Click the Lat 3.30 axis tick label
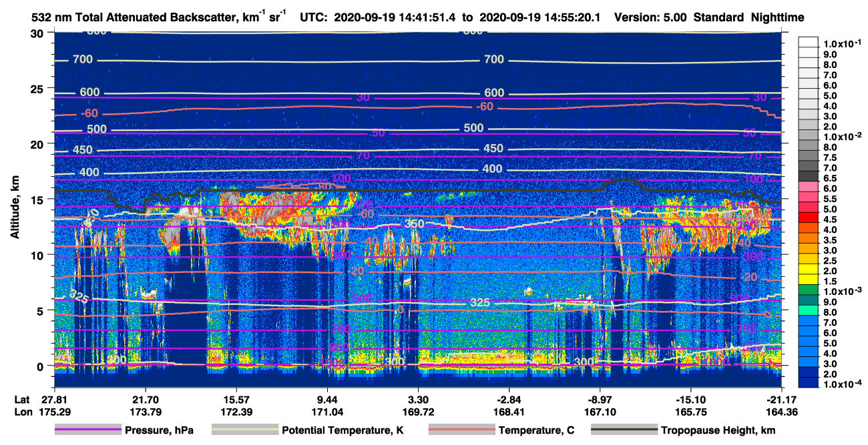This screenshot has height=445, width=868. (x=419, y=399)
